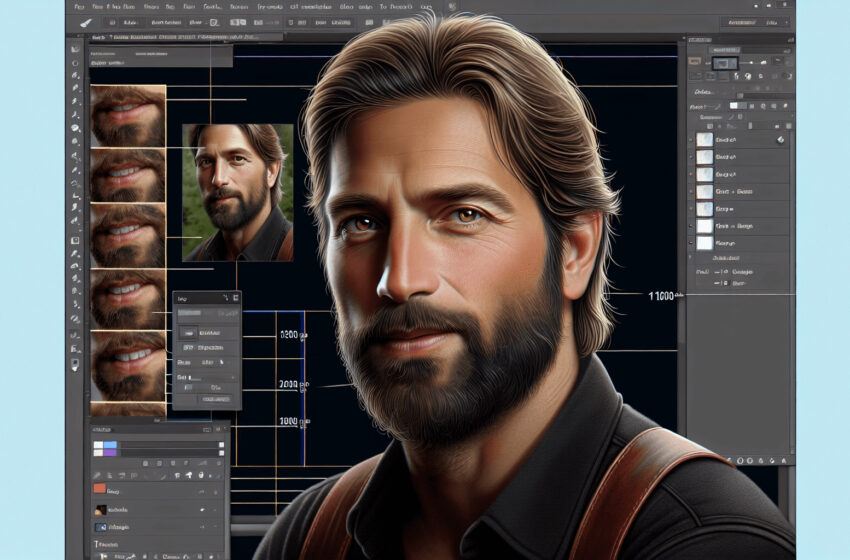850x560 pixels.
Task: Toggle visibility of the sixth layer in right panel
Action: 691,226
